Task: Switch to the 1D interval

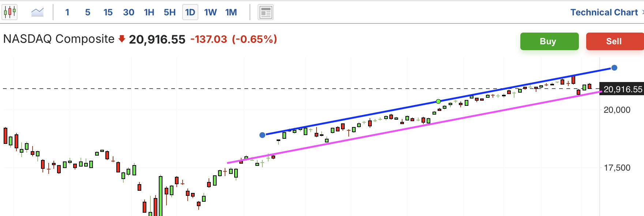Action: pos(190,12)
